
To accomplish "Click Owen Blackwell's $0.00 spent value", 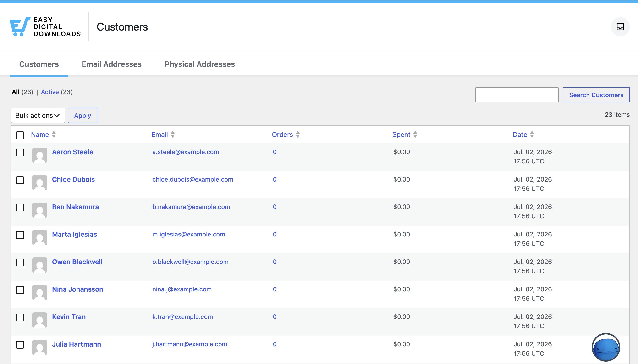I will (x=401, y=262).
